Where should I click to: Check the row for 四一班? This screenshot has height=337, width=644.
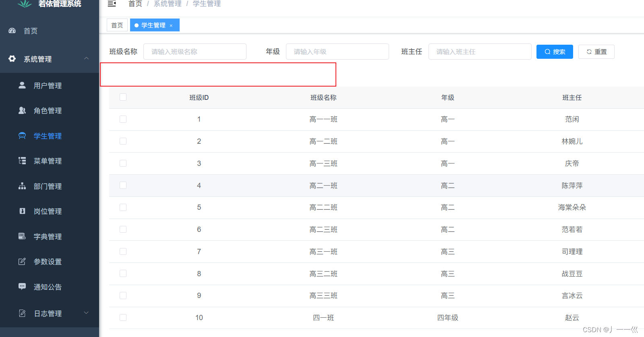point(123,317)
